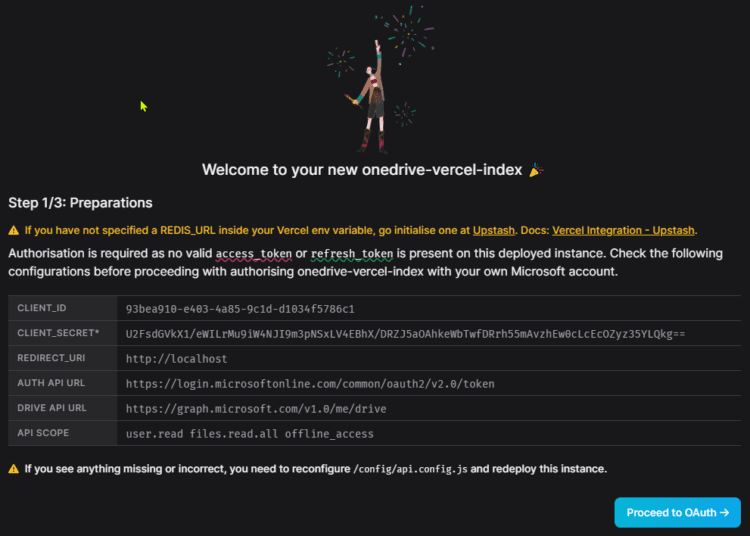Click the REDIRECT_URI value http://localhost
Image resolution: width=750 pixels, height=536 pixels.
[176, 359]
